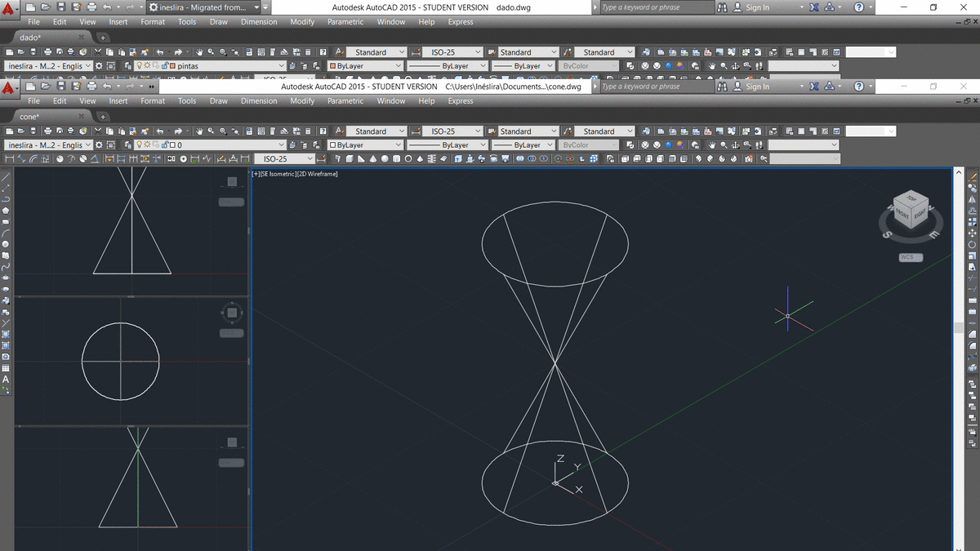Select the Circle tool in Draw toolbar
The image size is (980, 551).
tap(6, 244)
